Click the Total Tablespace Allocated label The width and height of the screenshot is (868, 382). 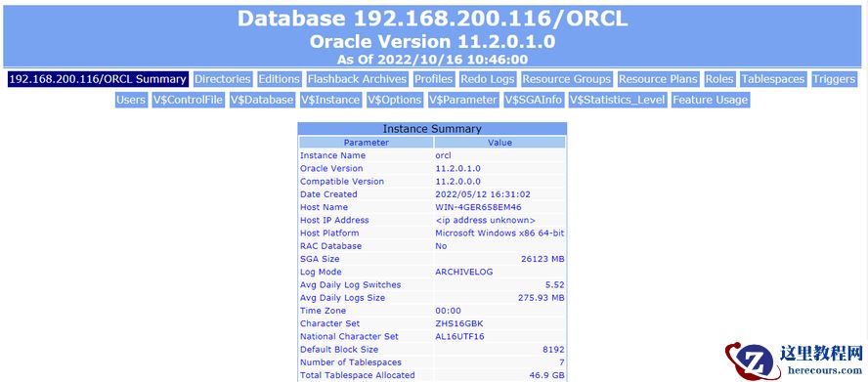[x=358, y=375]
